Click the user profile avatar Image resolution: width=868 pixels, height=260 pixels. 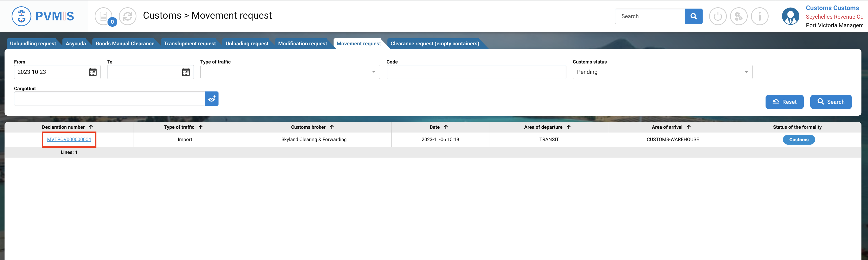790,16
